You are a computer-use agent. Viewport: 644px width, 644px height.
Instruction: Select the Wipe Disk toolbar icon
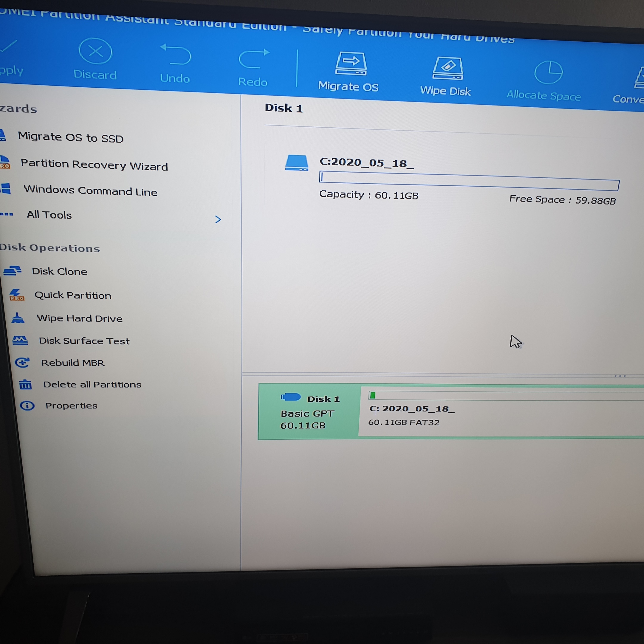(447, 69)
